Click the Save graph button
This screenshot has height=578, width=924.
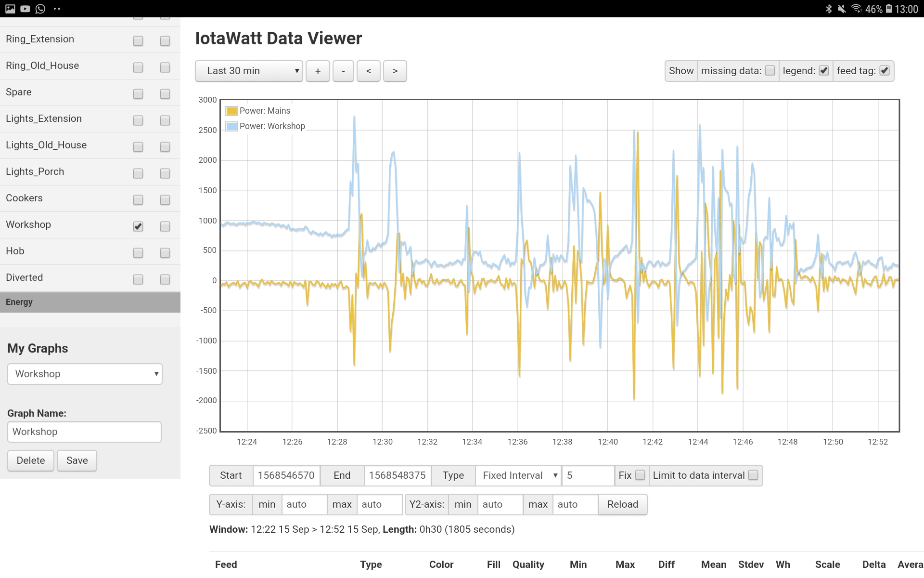(x=77, y=460)
